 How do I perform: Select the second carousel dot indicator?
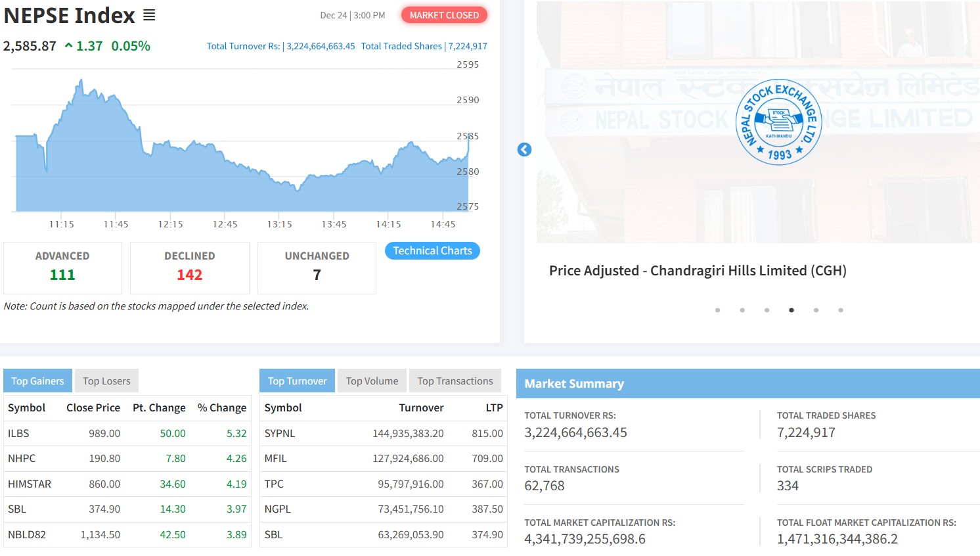(x=742, y=310)
